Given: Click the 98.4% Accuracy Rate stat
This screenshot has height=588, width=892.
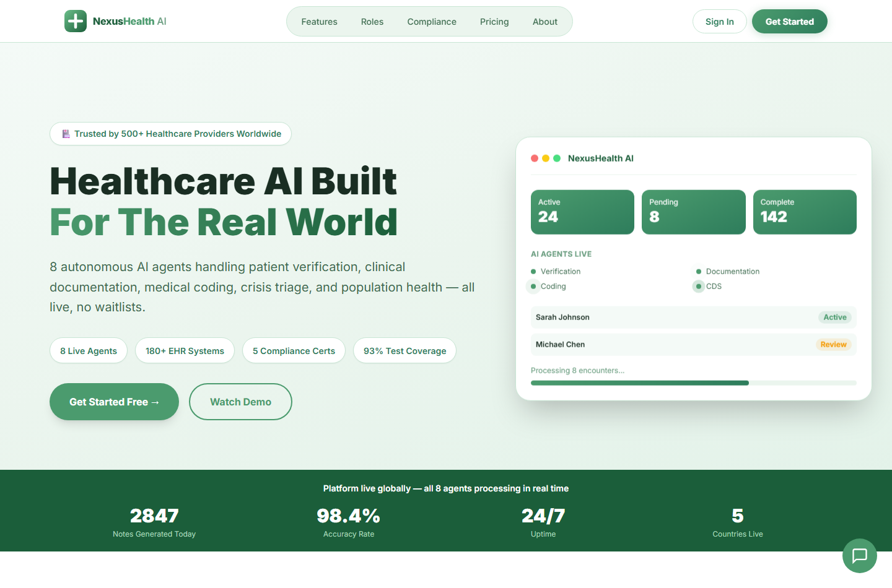Looking at the screenshot, I should 349,522.
